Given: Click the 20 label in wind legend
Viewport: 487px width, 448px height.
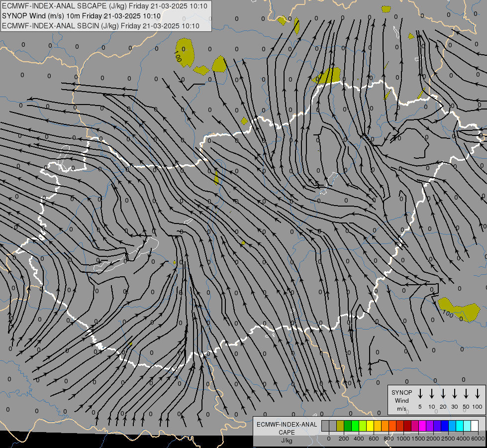Looking at the screenshot, I should point(443,407).
